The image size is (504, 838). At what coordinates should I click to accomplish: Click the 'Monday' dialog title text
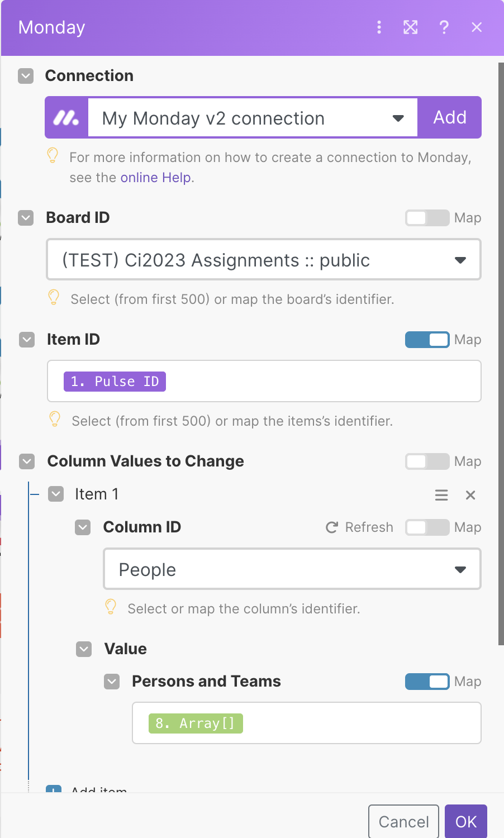pyautogui.click(x=52, y=27)
